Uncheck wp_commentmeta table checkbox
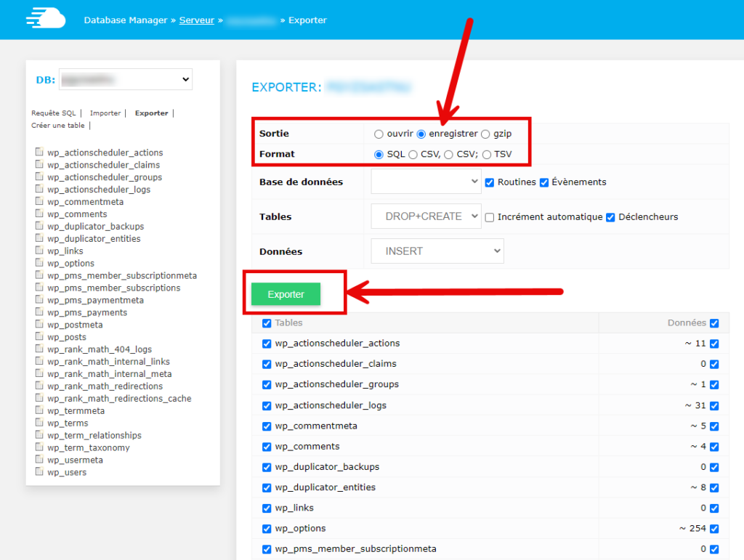 click(x=267, y=426)
